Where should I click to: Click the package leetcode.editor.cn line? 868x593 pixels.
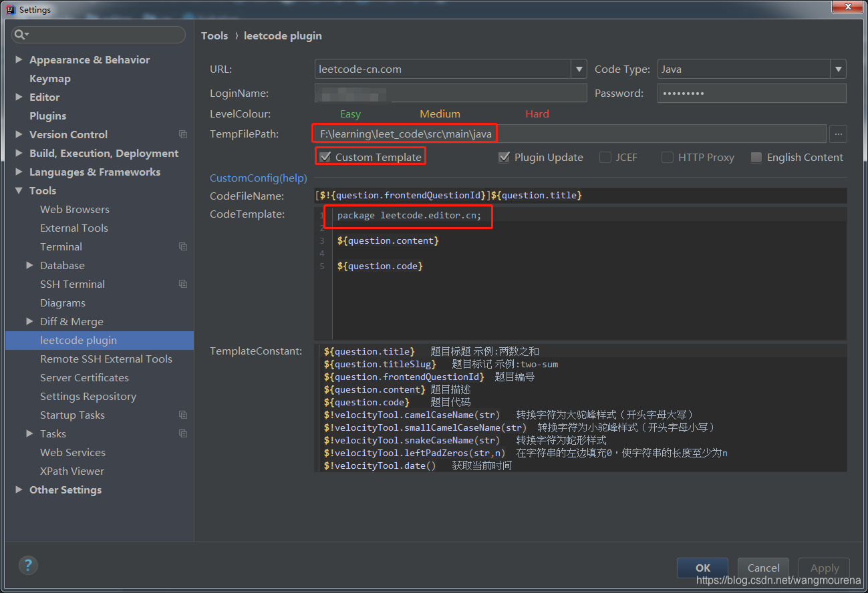pyautogui.click(x=409, y=216)
